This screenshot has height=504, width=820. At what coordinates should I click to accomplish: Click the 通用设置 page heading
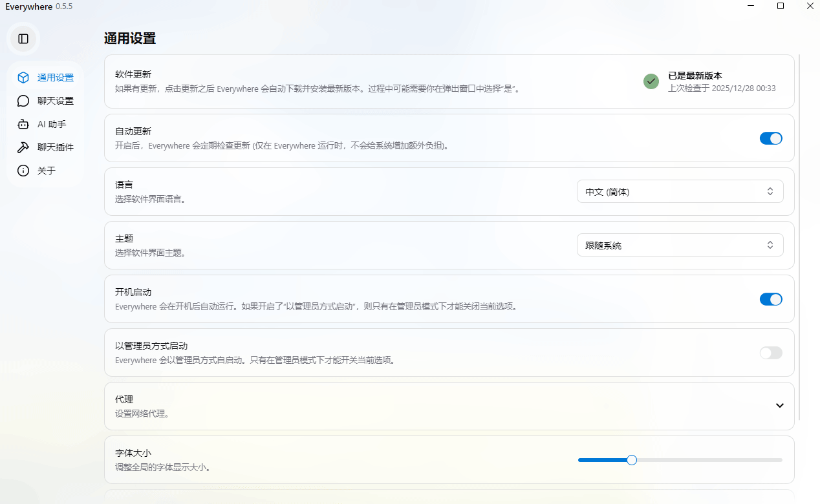click(130, 38)
